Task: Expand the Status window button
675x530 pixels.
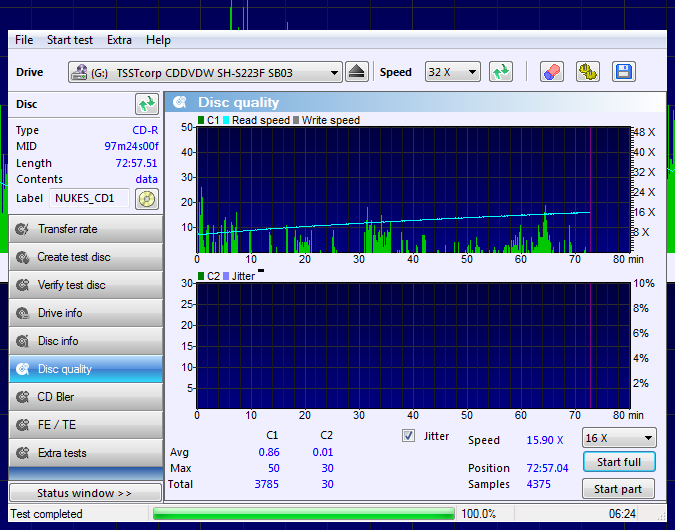Action: click(85, 493)
